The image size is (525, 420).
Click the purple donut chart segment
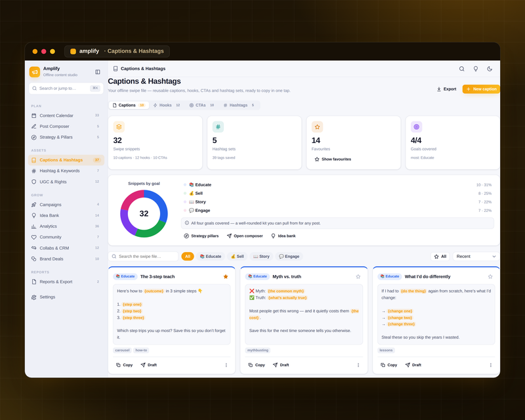coord(126,223)
